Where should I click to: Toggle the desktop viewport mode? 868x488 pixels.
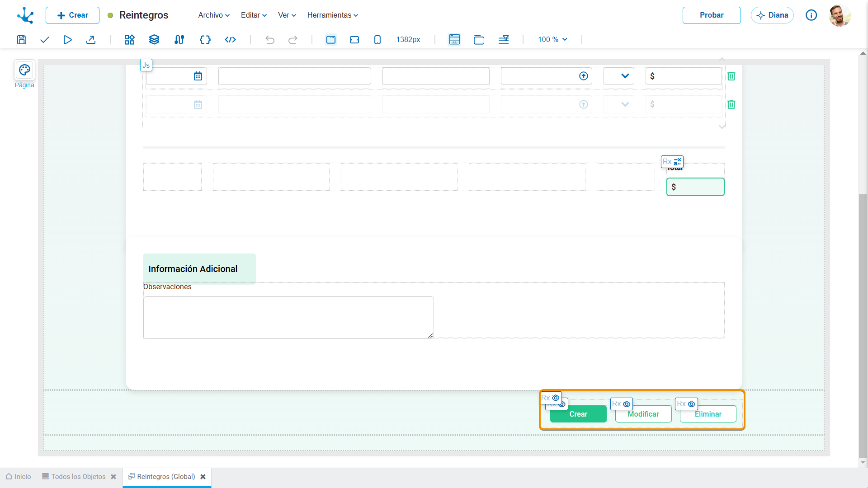click(x=331, y=40)
